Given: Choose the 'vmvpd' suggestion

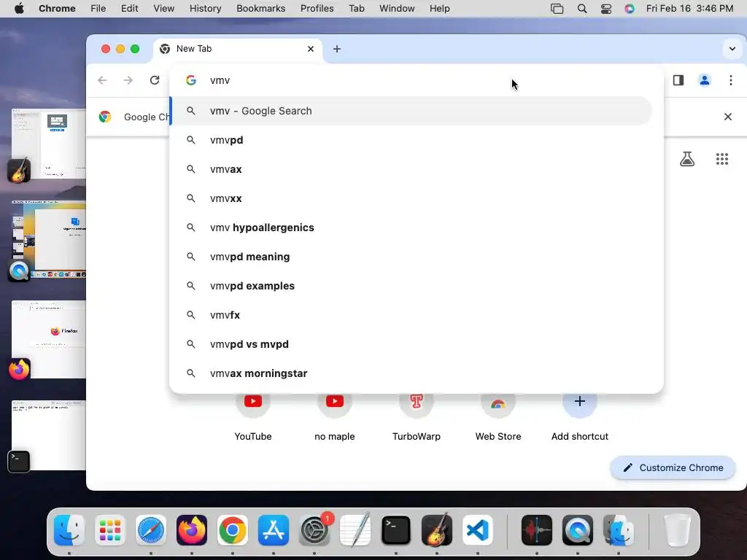Looking at the screenshot, I should (x=411, y=140).
